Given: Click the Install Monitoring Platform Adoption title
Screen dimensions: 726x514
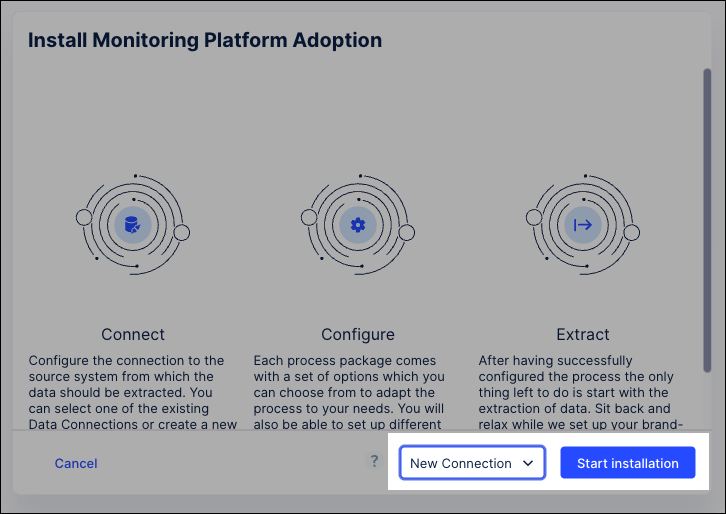Looking at the screenshot, I should [205, 41].
